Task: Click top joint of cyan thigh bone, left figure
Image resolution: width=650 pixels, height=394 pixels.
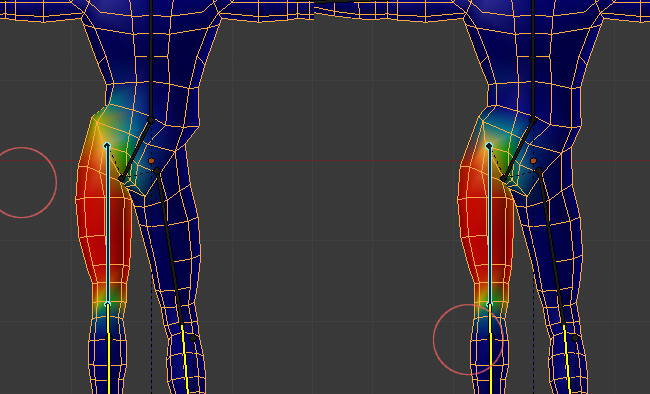Action: pyautogui.click(x=107, y=146)
